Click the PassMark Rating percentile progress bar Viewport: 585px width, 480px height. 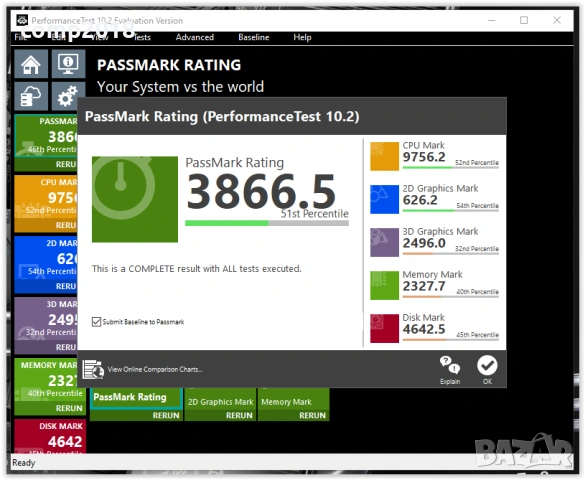(x=267, y=223)
